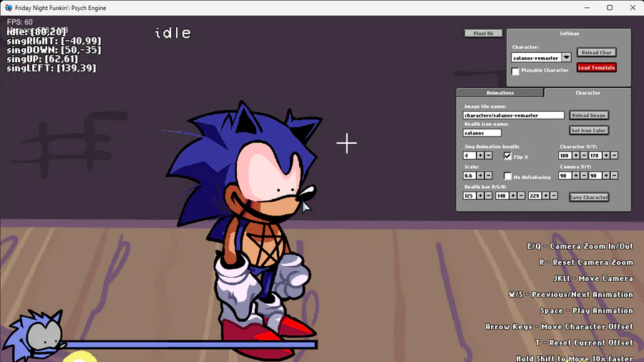Click Character X value field 180
Viewport: 644px width, 362px height.
pos(565,155)
